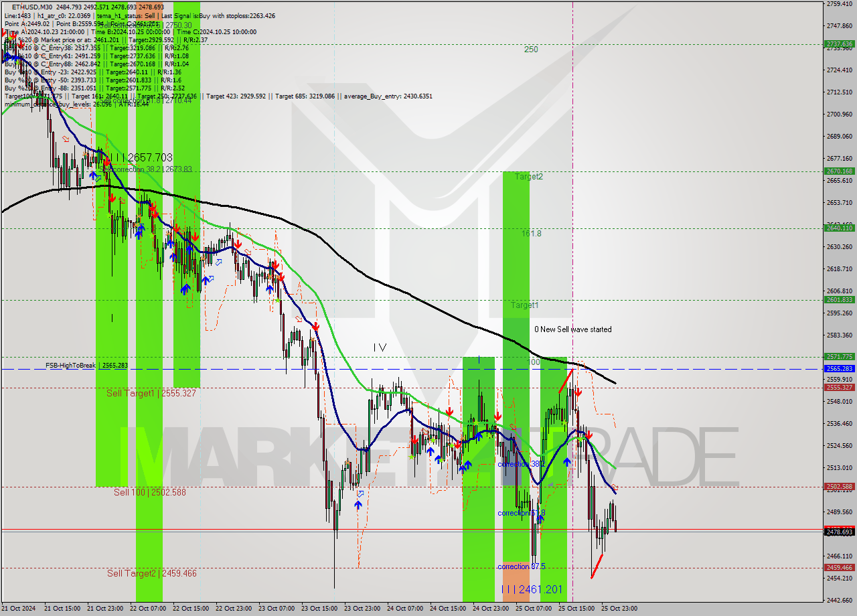Select the red 2555.327 price tag
Viewport: 857px width, 616px height.
tap(840, 388)
